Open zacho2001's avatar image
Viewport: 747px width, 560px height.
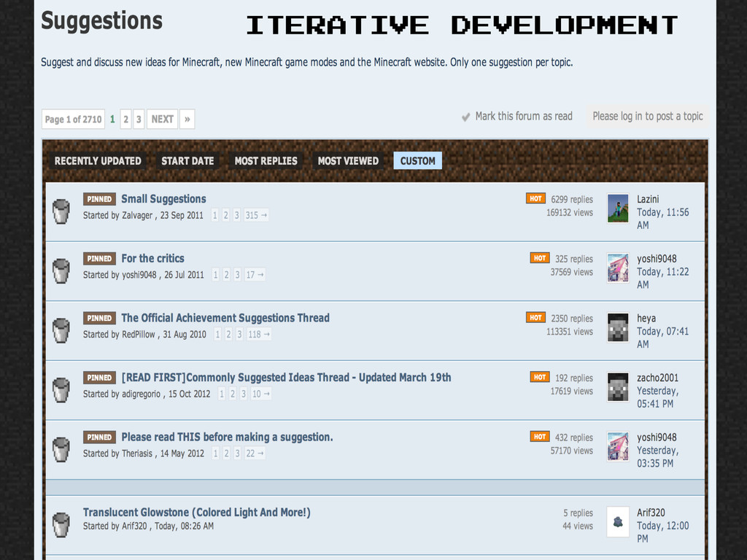[x=618, y=386]
